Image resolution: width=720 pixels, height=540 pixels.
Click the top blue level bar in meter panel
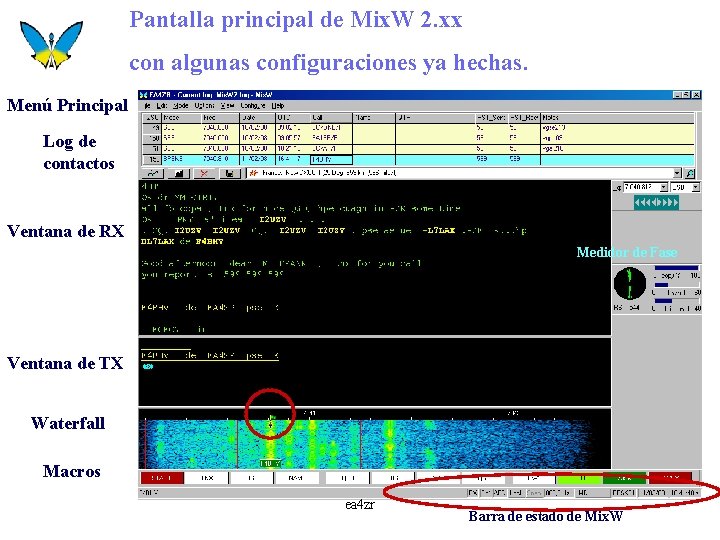676,268
